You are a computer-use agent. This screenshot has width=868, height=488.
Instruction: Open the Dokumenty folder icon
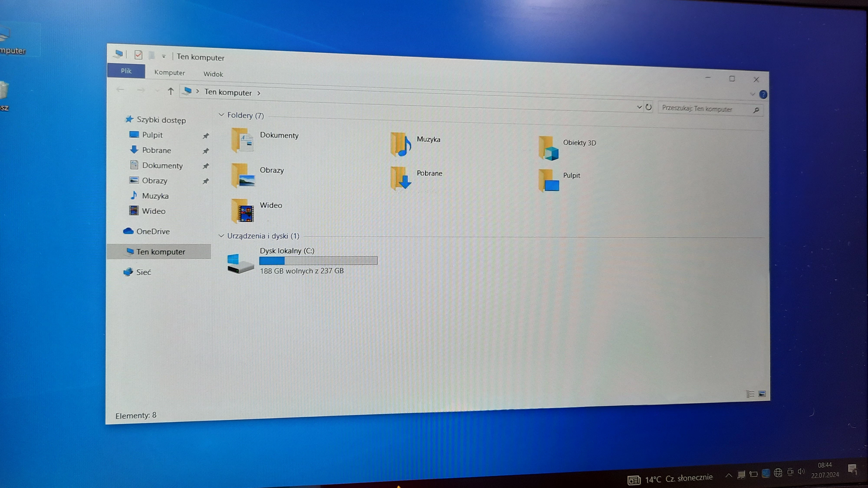[x=242, y=140]
